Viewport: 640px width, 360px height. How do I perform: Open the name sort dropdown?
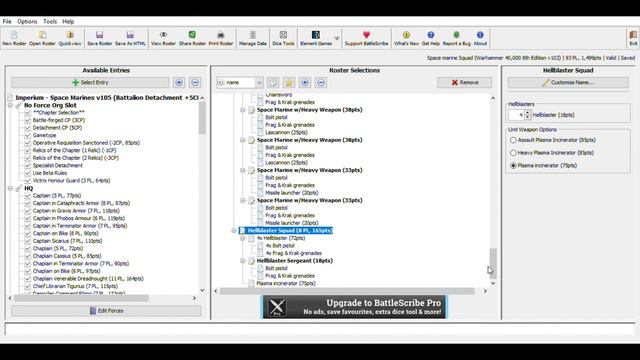pos(259,83)
